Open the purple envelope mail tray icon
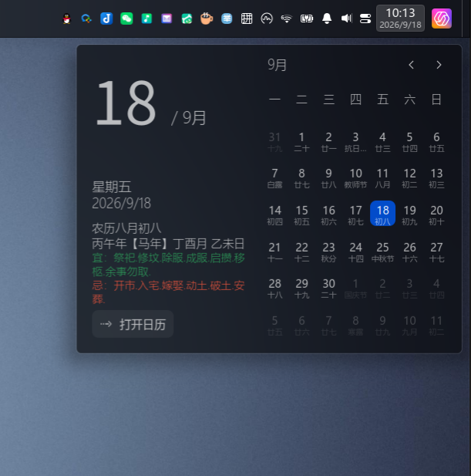Image resolution: width=471 pixels, height=476 pixels. 167,19
